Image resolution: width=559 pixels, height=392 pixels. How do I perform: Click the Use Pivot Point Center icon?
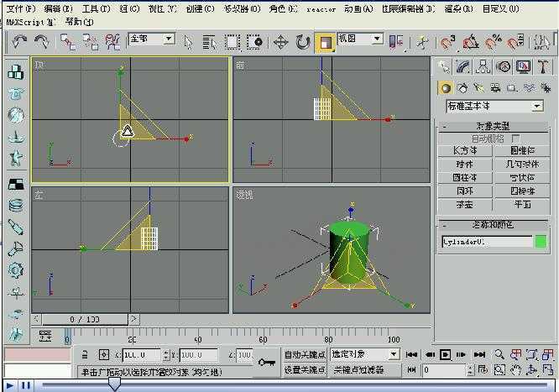click(x=396, y=42)
